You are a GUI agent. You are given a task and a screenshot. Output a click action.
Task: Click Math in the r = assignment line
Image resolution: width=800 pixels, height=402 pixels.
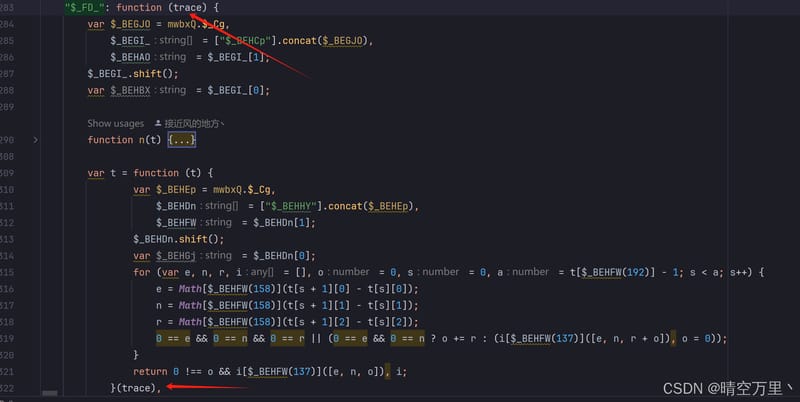[190, 322]
